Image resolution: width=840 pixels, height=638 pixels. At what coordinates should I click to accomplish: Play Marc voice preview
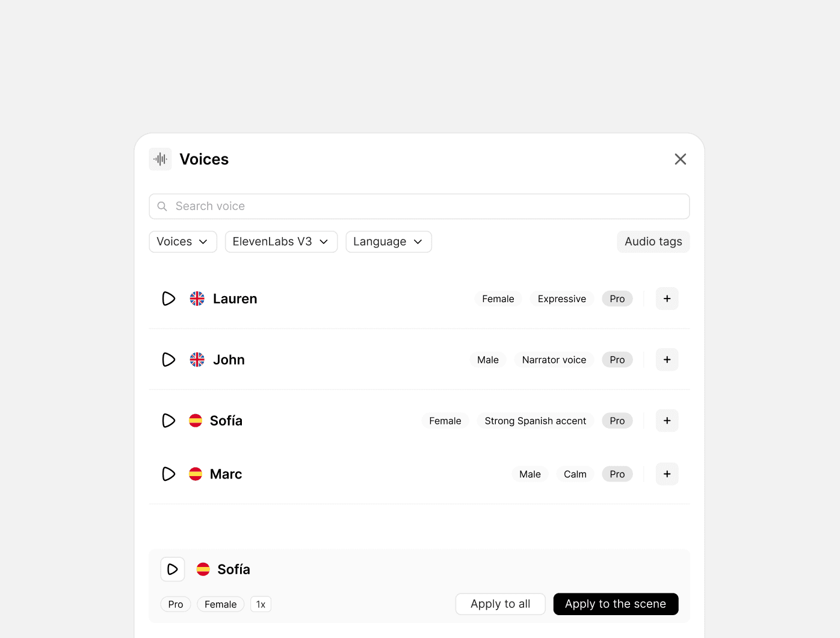click(x=168, y=474)
